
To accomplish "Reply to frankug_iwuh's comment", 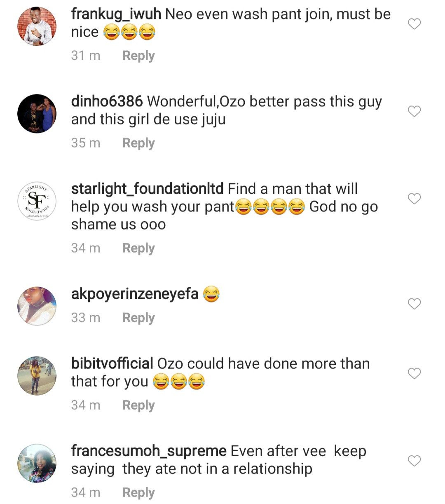I will [x=138, y=56].
